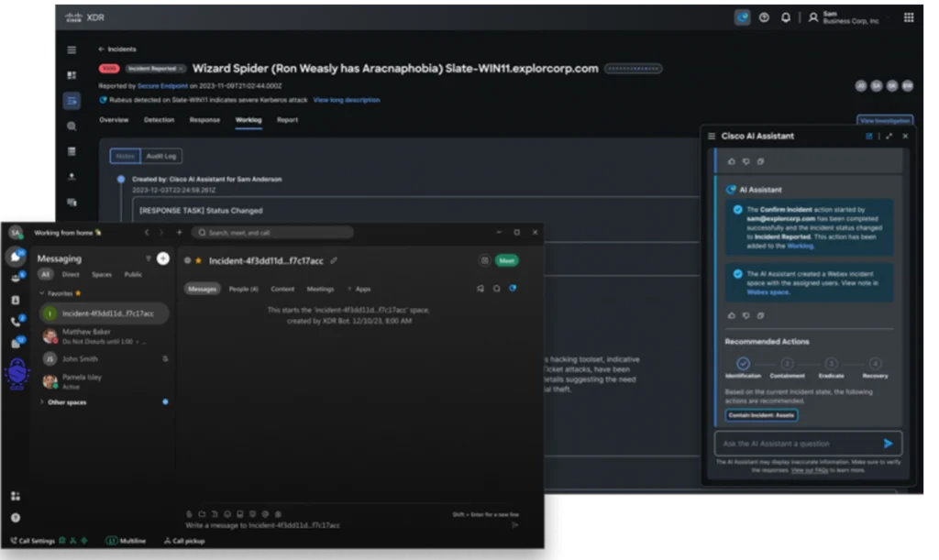Thumbs up the latest AI Assistant response

pos(731,315)
